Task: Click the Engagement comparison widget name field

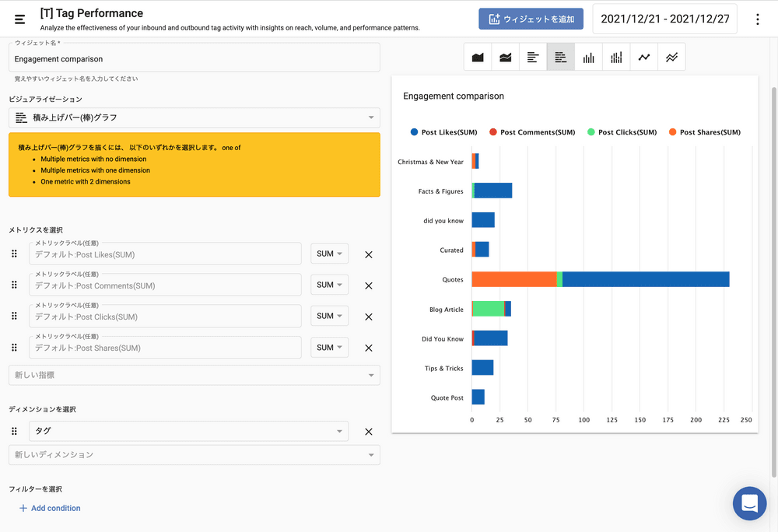Action: [194, 59]
